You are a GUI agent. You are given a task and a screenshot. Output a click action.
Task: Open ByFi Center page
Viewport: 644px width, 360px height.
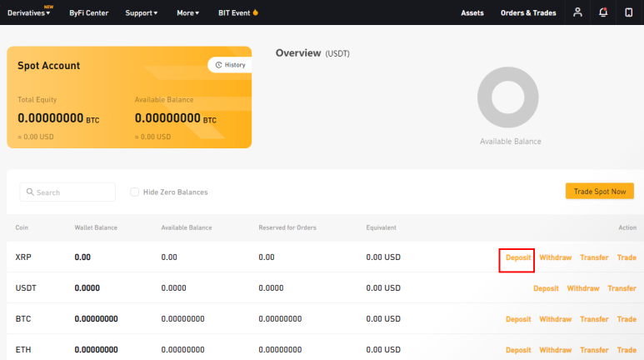(88, 12)
